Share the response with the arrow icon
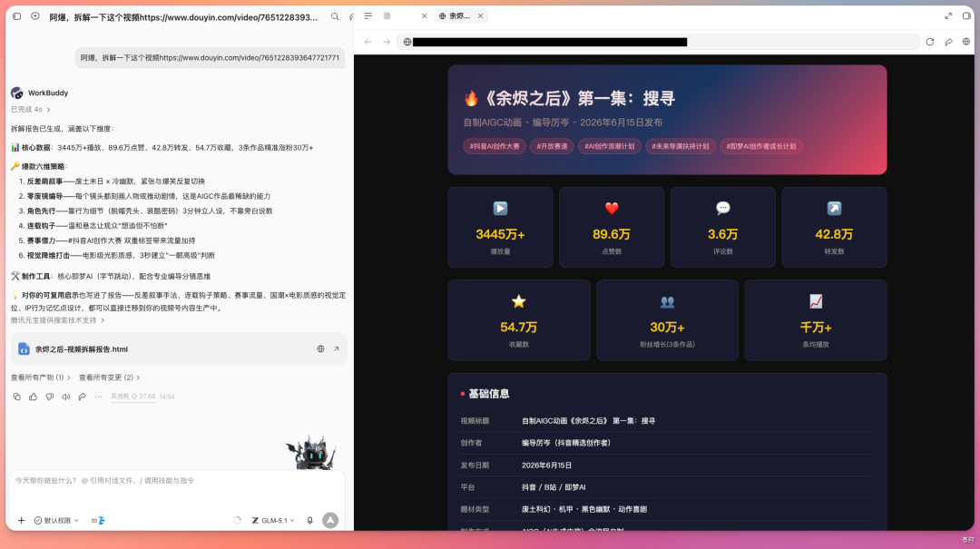The width and height of the screenshot is (980, 549). click(82, 397)
